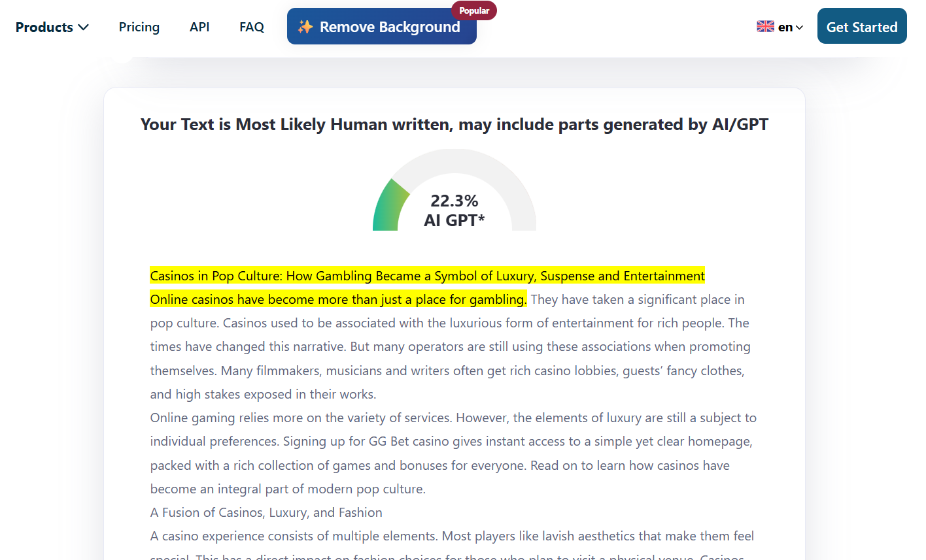Screen dimensions: 926x560
Task: Open the FAQ page link
Action: (252, 27)
